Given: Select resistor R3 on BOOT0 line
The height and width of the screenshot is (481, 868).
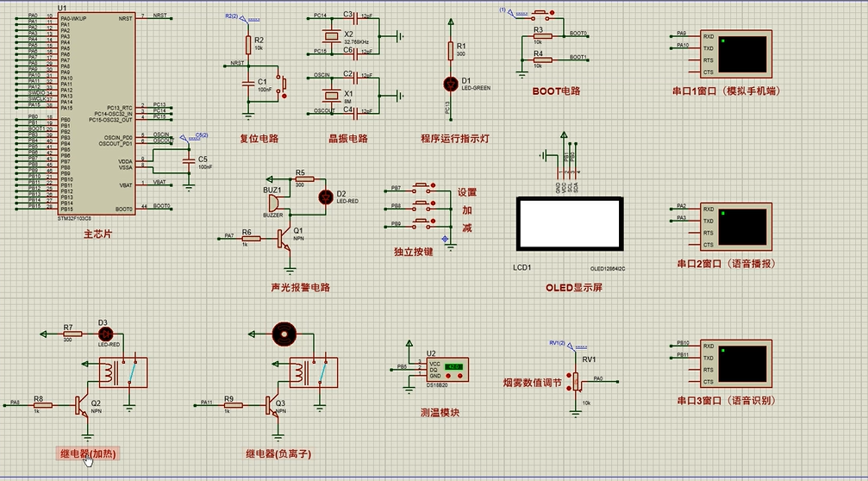Looking at the screenshot, I should (x=542, y=36).
